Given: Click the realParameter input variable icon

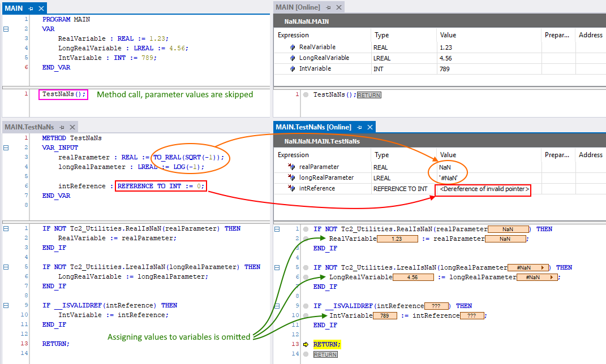Looking at the screenshot, I should click(x=292, y=167).
